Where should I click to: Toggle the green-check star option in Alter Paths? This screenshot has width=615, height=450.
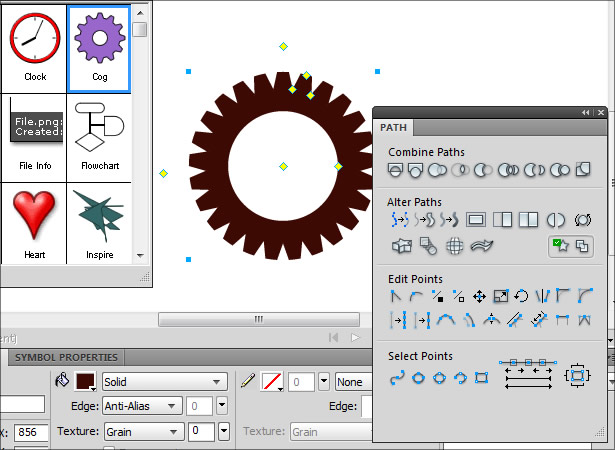(560, 246)
